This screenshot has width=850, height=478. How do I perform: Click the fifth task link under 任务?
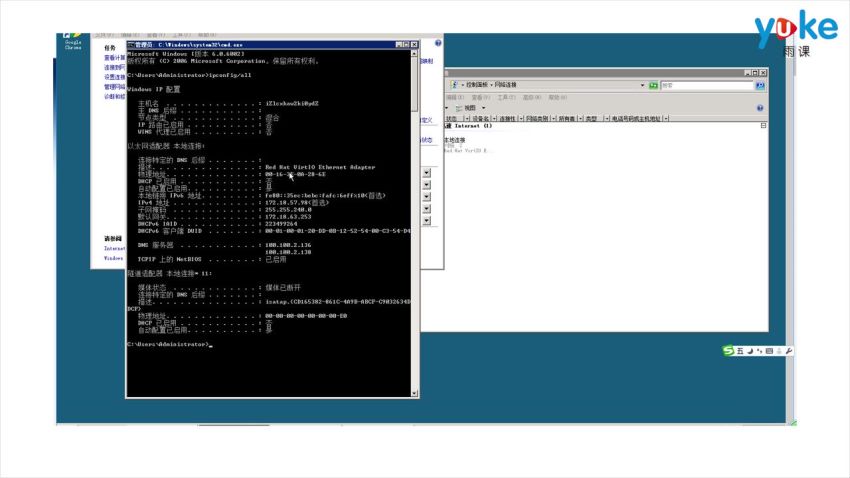(114, 96)
